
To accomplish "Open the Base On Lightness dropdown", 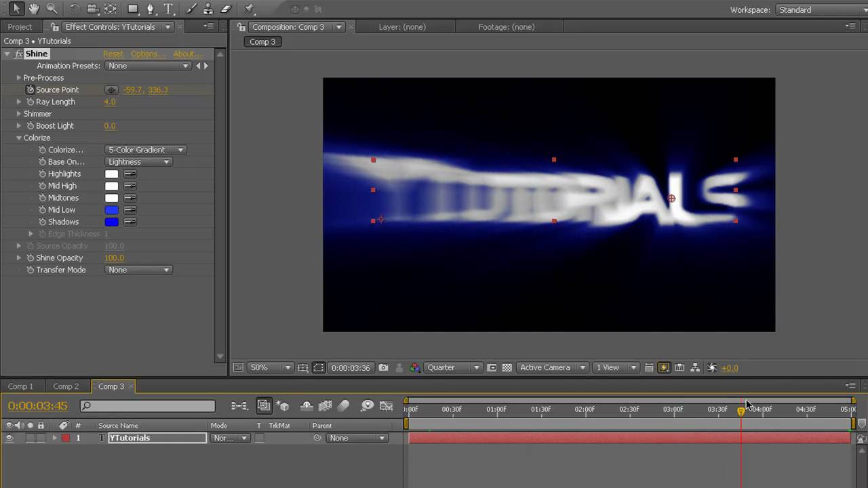I will pyautogui.click(x=139, y=162).
